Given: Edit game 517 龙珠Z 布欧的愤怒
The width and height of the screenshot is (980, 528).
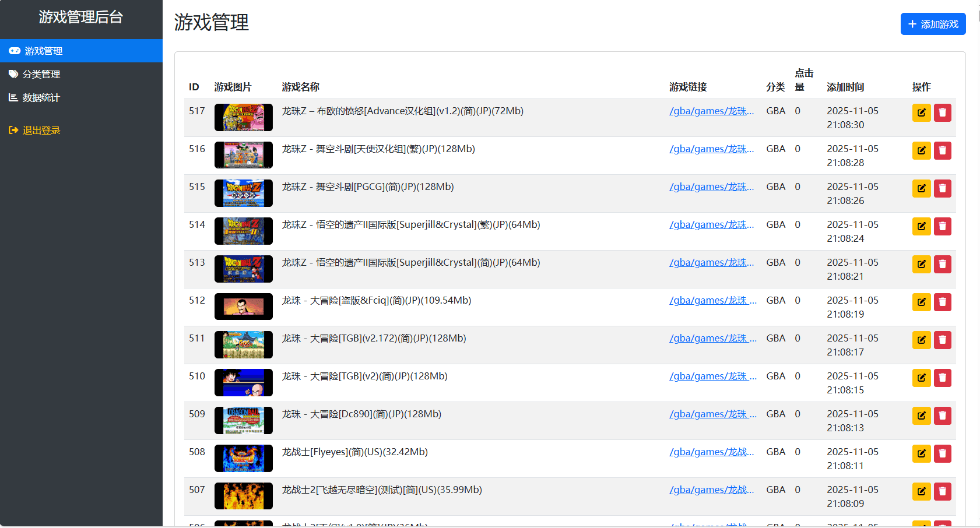Looking at the screenshot, I should pyautogui.click(x=921, y=112).
